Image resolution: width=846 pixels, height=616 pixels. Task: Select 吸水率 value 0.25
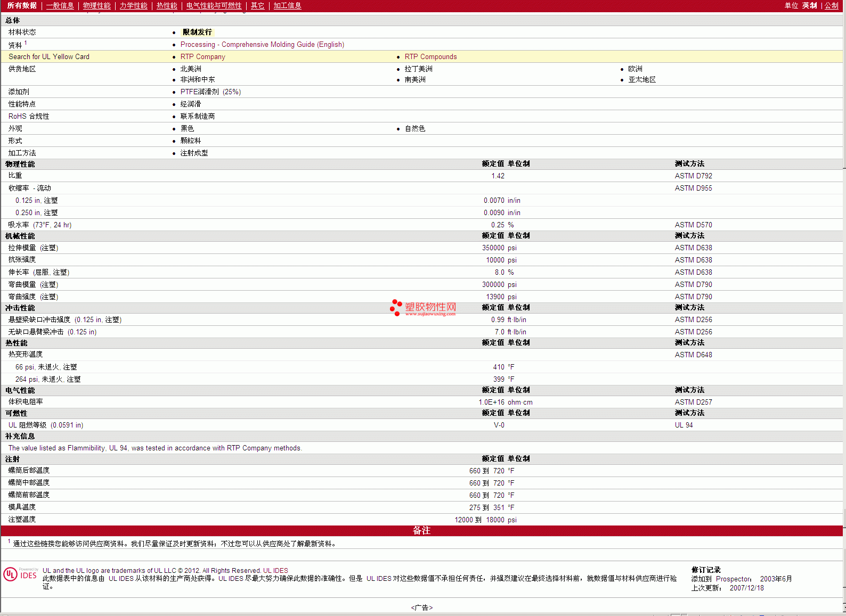coord(498,225)
